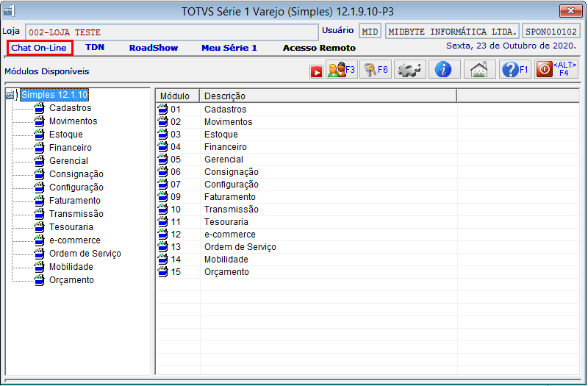Open the RoadShow link
This screenshot has height=386, width=588.
coord(154,48)
